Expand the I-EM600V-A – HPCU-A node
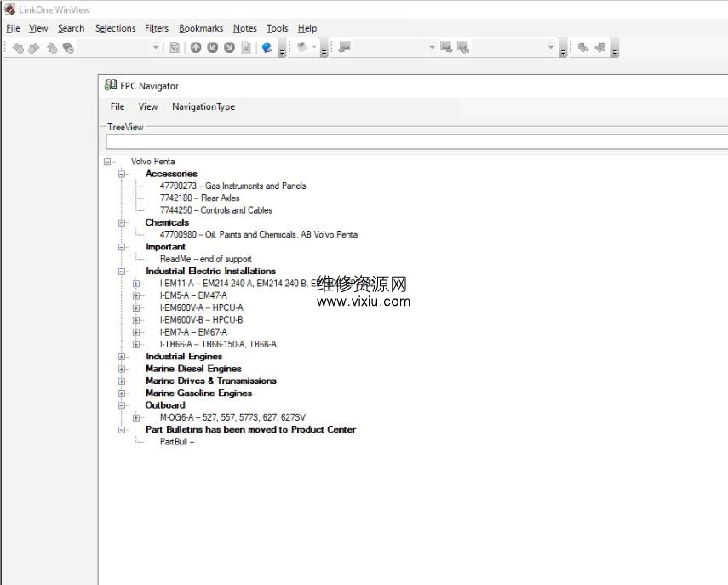This screenshot has width=728, height=585. click(x=136, y=308)
